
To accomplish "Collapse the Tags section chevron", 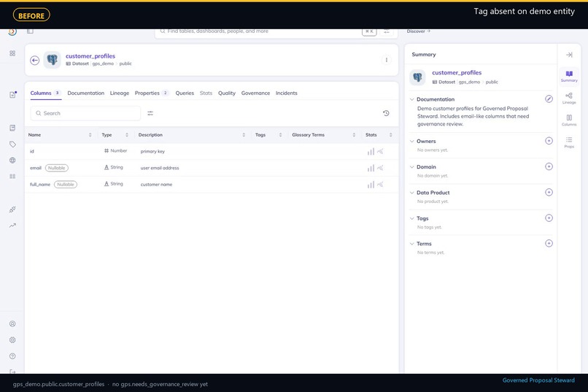I will (411, 218).
